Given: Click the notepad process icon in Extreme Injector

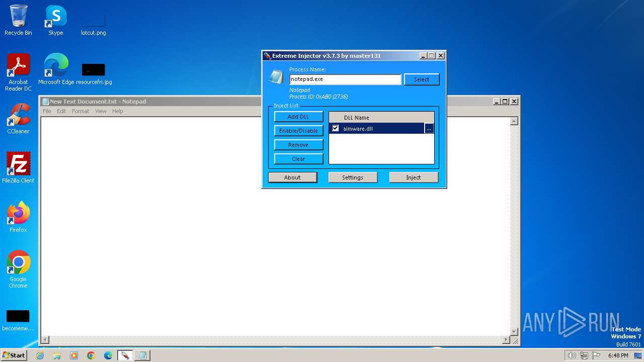Looking at the screenshot, I should 276,76.
